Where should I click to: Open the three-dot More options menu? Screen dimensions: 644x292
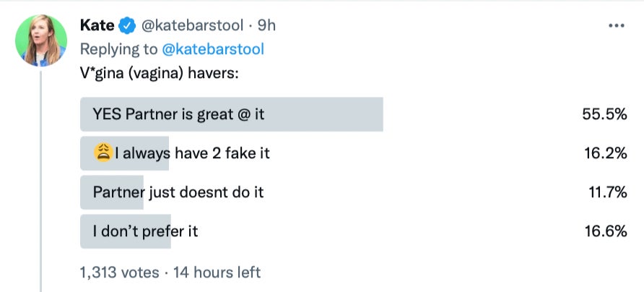[x=616, y=25]
